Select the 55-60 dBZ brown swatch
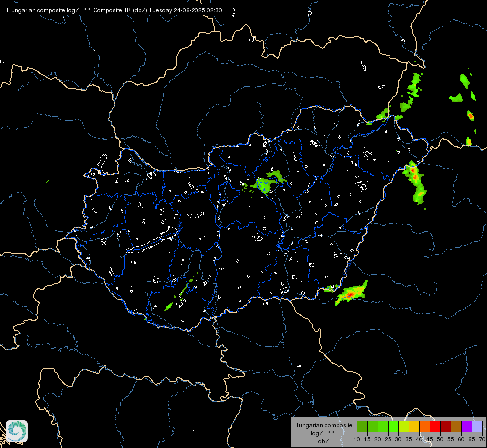 (456, 426)
